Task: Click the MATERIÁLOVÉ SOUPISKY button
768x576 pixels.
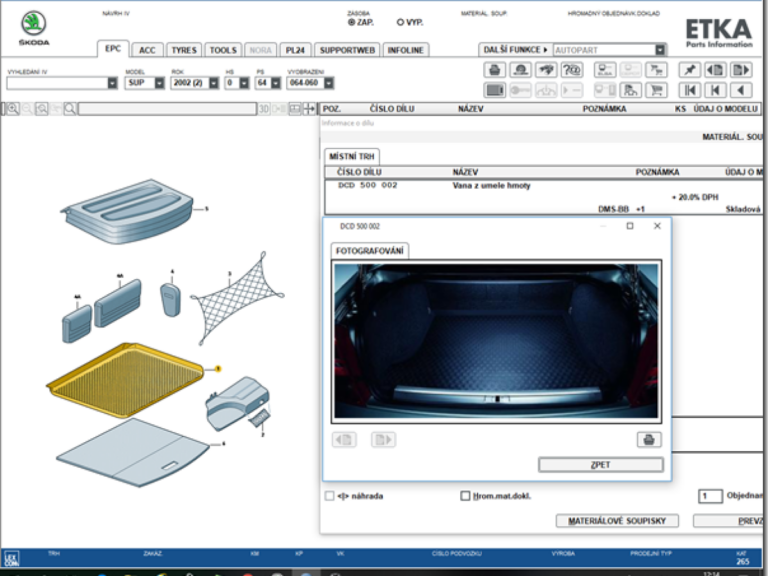Action: [x=617, y=521]
